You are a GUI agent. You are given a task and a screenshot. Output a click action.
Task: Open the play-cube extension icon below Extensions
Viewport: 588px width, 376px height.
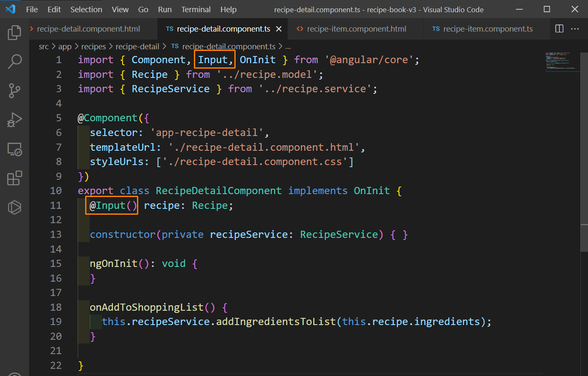click(x=14, y=207)
